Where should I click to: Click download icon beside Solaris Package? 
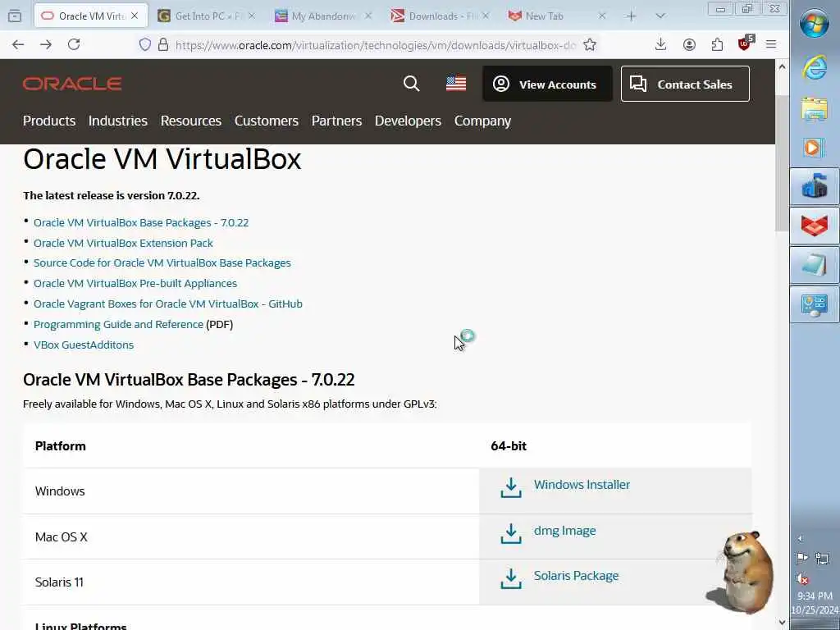coord(511,578)
